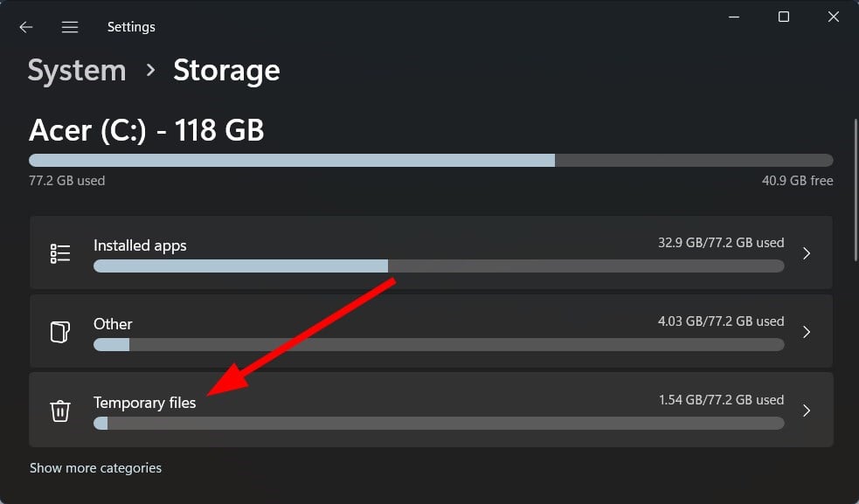Open the Temporary files label
Screen dimensions: 859x504
(x=145, y=403)
